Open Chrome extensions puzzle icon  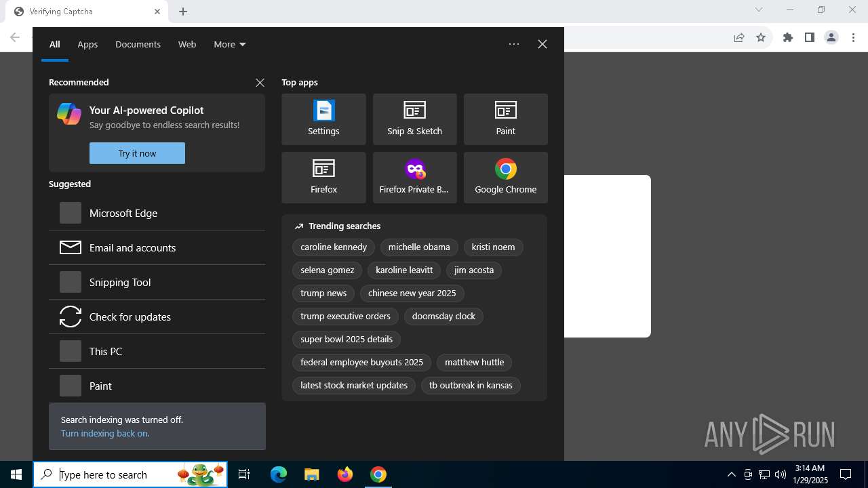[788, 38]
